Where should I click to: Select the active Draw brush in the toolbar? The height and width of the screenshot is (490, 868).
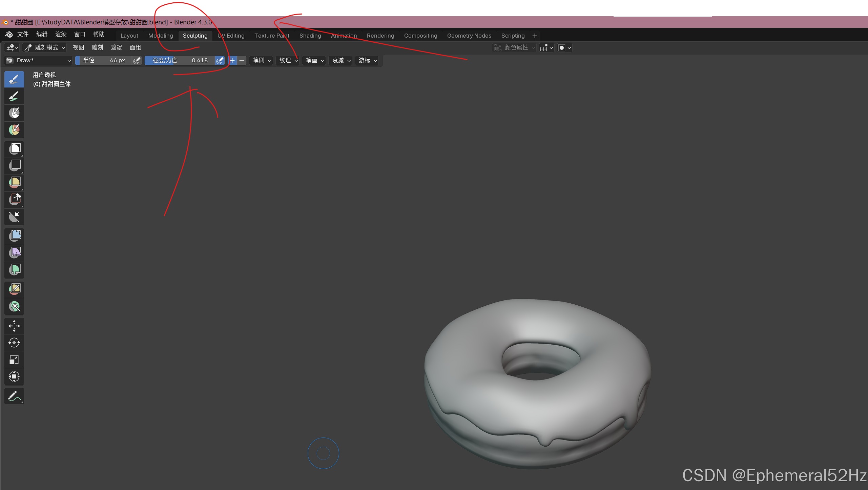(x=14, y=79)
